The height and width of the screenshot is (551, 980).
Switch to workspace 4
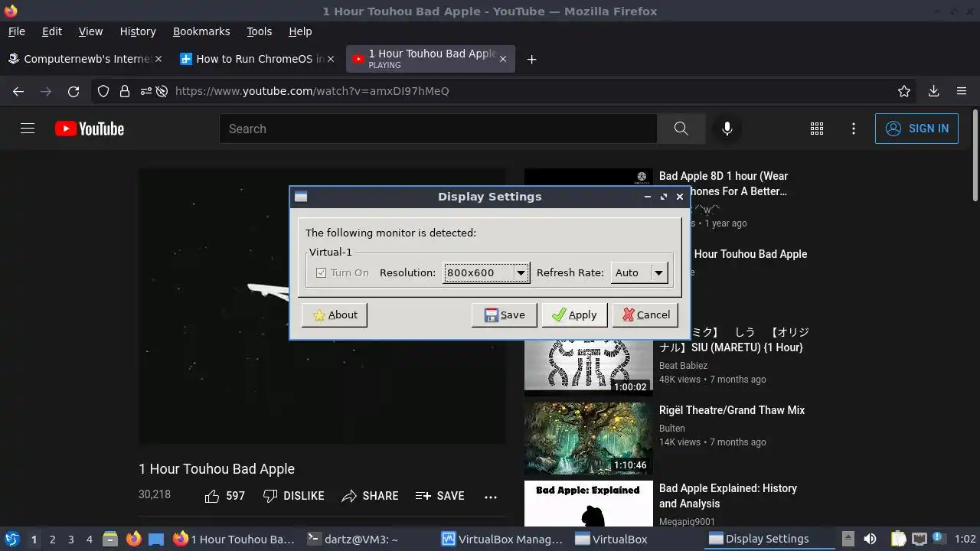[x=89, y=540]
